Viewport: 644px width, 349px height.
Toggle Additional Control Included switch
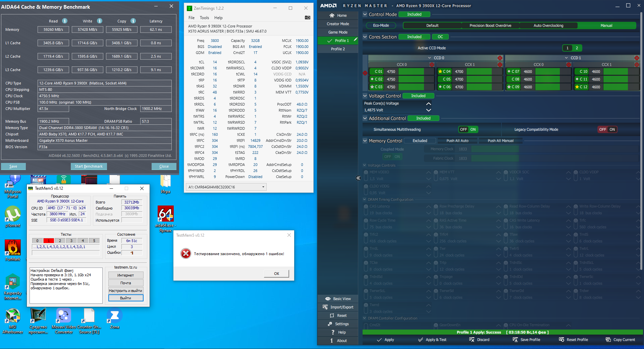423,118
